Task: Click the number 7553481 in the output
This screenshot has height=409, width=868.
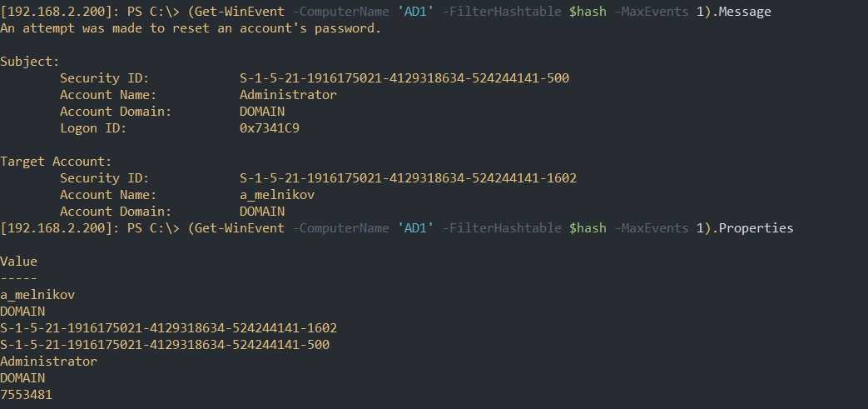Action: pos(26,395)
